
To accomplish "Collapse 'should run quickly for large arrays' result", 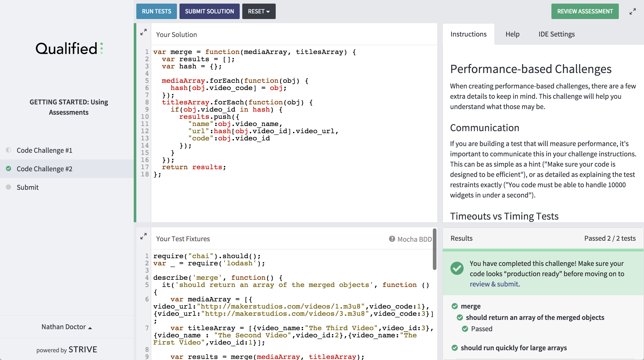I will point(513,348).
